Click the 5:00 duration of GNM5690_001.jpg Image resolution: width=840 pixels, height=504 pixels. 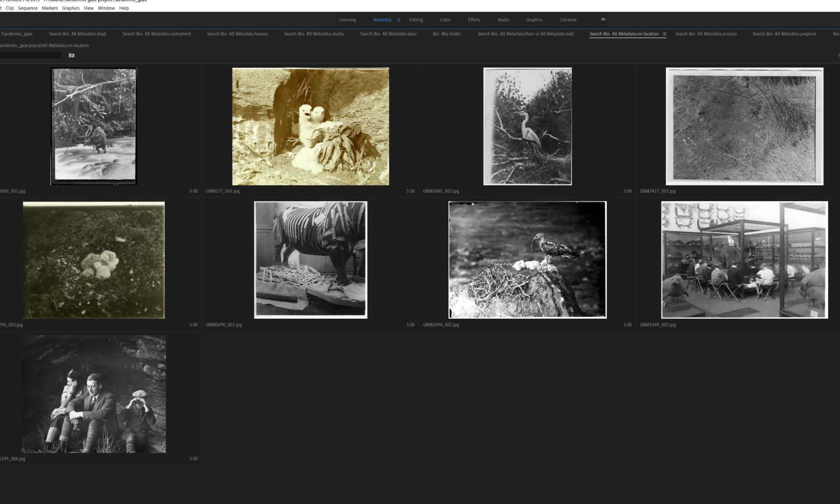[x=410, y=325]
